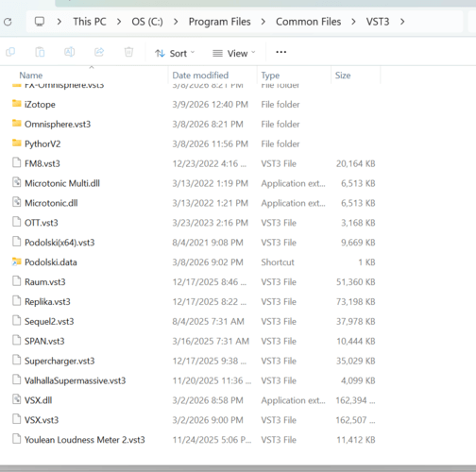
Task: Click the Replika.vst3 file icon
Action: pyautogui.click(x=16, y=301)
